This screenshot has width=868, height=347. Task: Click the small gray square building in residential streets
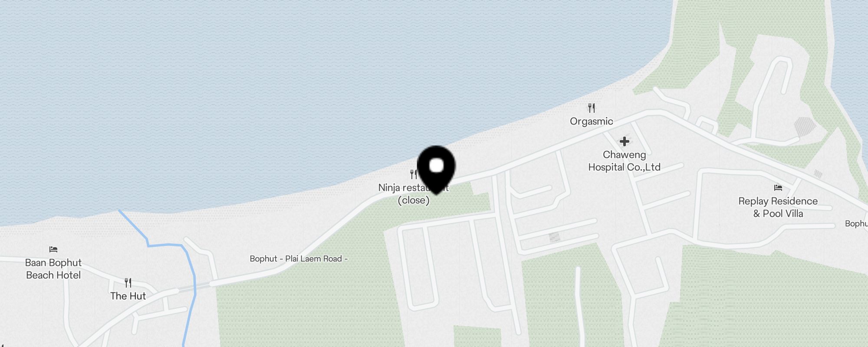point(554,237)
